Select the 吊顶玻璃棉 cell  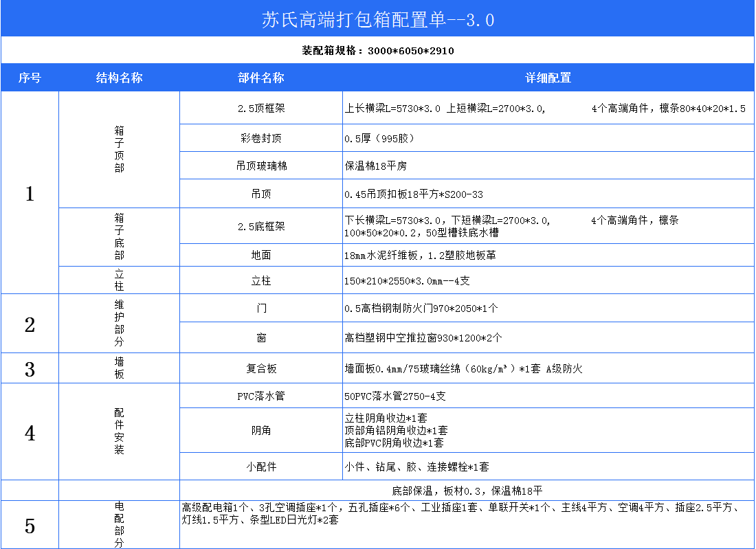[x=261, y=166]
